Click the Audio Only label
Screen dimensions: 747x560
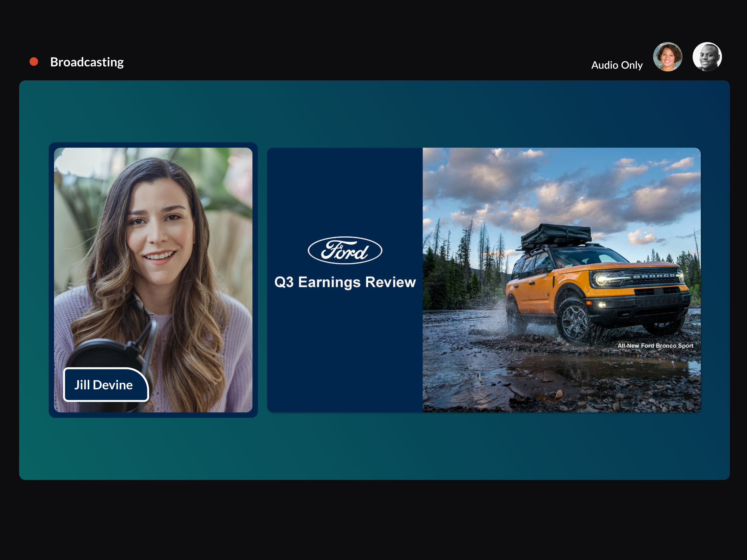pyautogui.click(x=617, y=65)
